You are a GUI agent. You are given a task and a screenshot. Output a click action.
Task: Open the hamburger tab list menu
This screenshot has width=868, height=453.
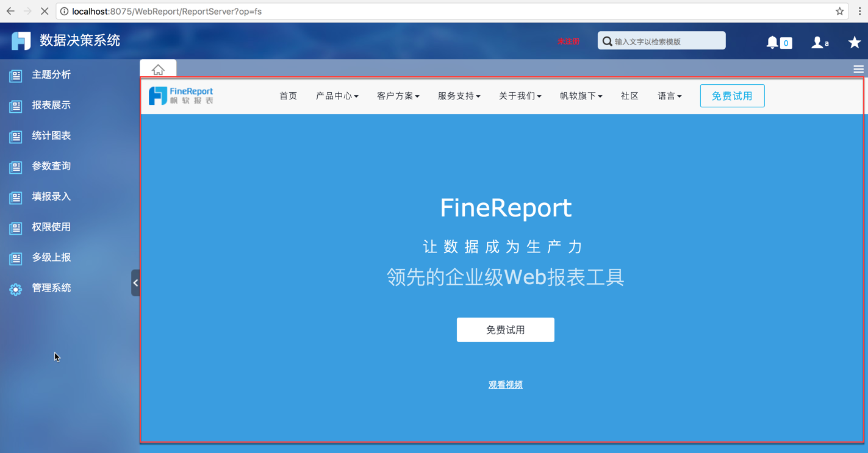858,70
